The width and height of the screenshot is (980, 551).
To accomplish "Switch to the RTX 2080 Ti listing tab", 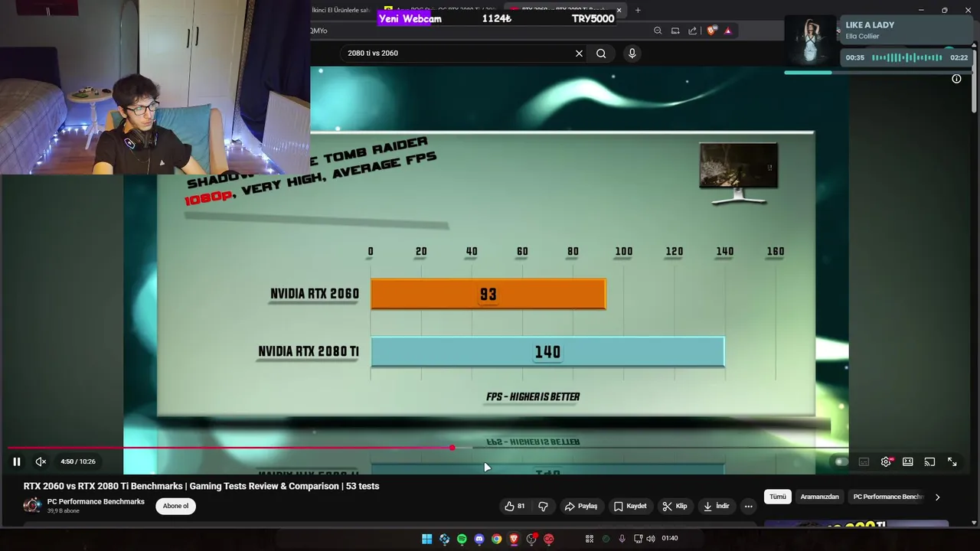I will tap(443, 10).
